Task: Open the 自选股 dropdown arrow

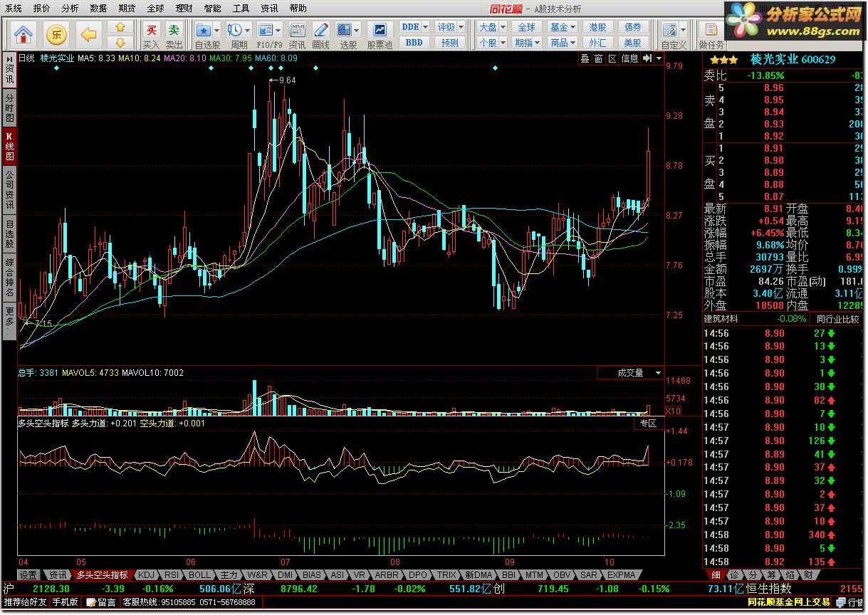Action: coord(217,30)
